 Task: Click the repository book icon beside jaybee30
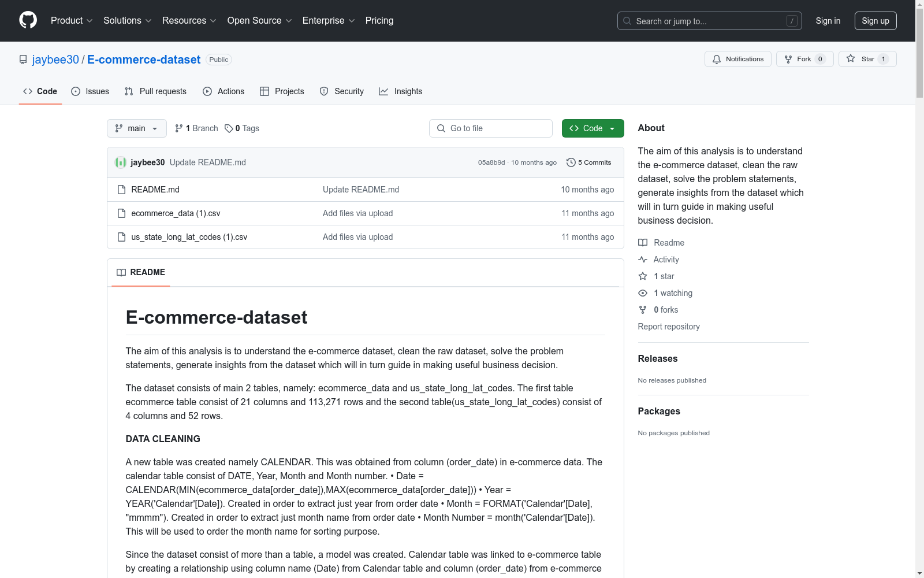click(23, 60)
